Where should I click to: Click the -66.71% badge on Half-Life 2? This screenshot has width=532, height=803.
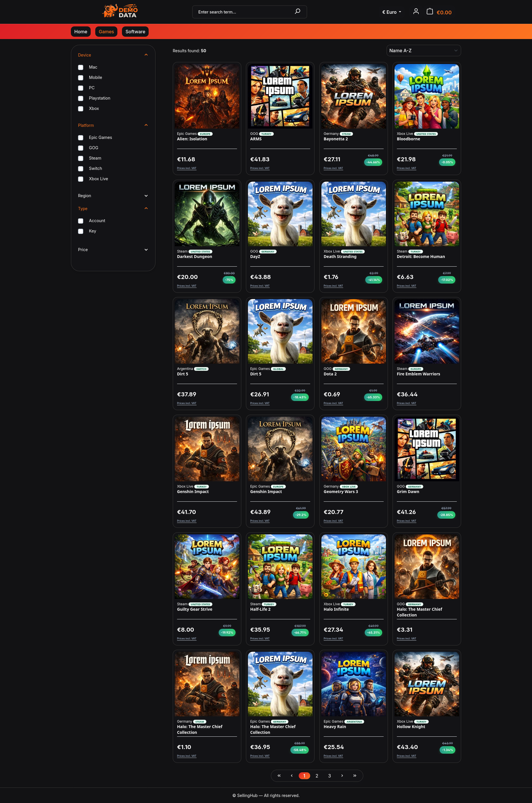[300, 632]
